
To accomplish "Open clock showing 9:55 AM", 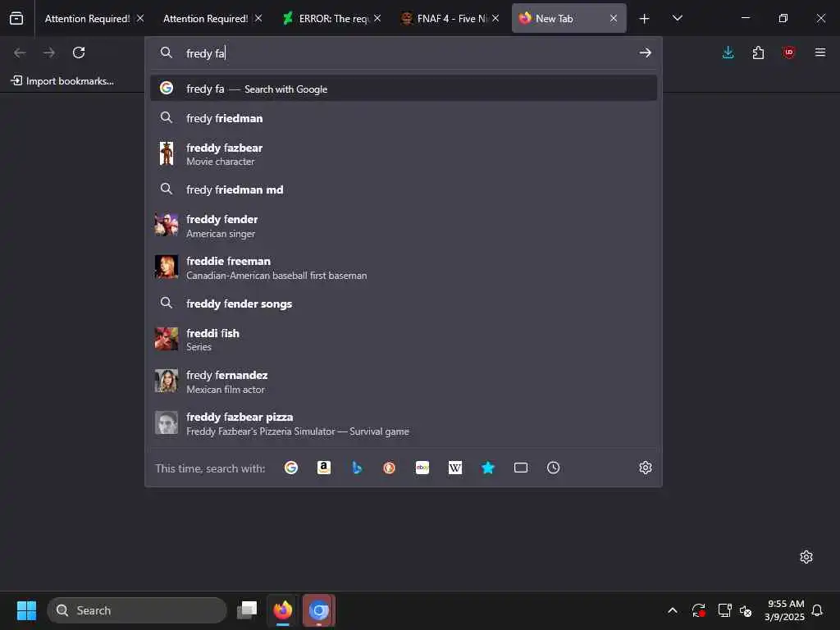I will pyautogui.click(x=785, y=610).
